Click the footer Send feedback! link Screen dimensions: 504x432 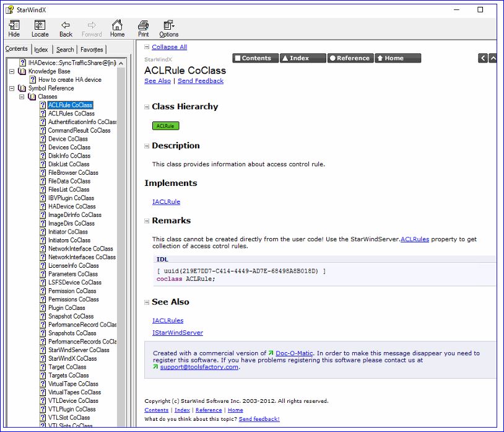click(x=259, y=419)
